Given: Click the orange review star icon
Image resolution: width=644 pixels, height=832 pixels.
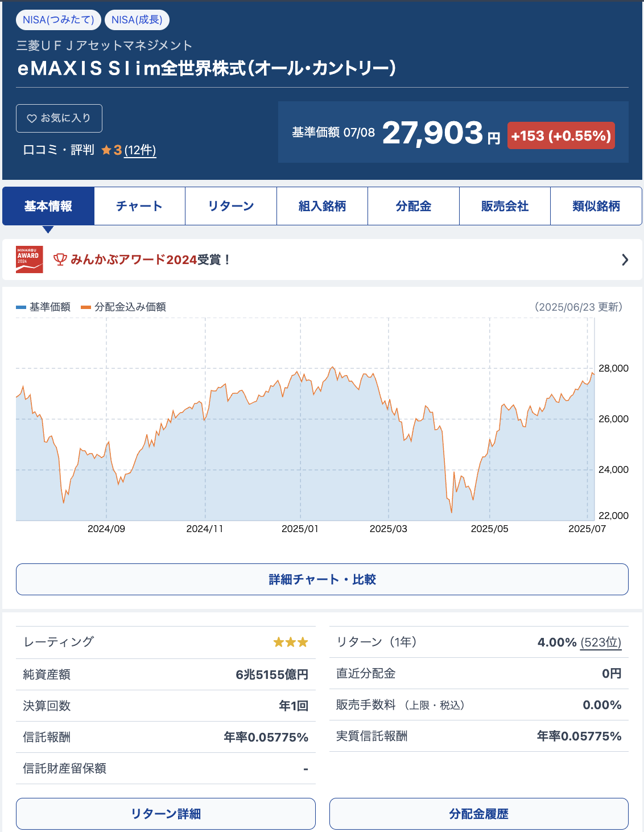Looking at the screenshot, I should click(106, 150).
